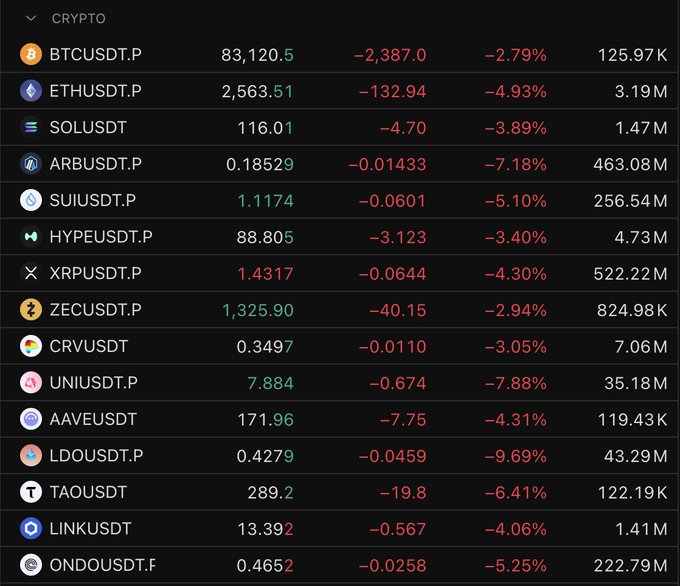Click the XRP logo icon
The width and height of the screenshot is (680, 586).
31,273
